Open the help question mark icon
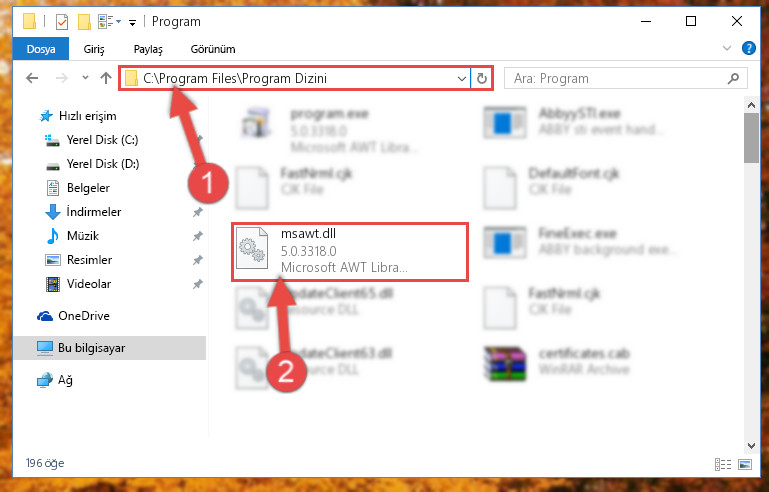The height and width of the screenshot is (492, 769). click(x=748, y=48)
